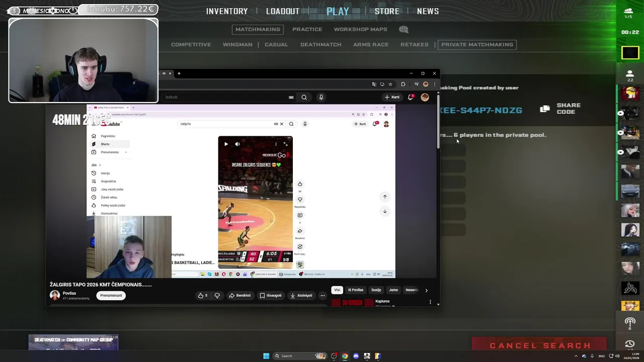Click the ENG language indicator in tray
The image size is (644, 362).
point(601,356)
